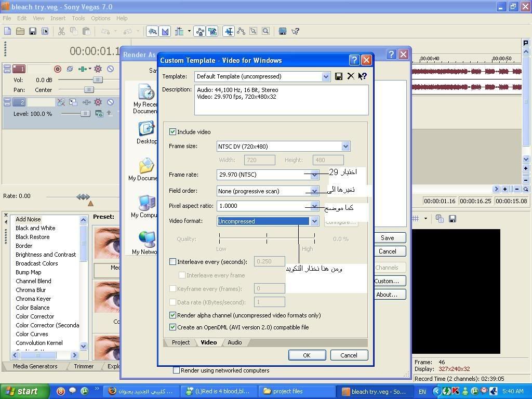The height and width of the screenshot is (399, 532).
Task: Click the Save Template floppy disk icon
Action: [339, 76]
